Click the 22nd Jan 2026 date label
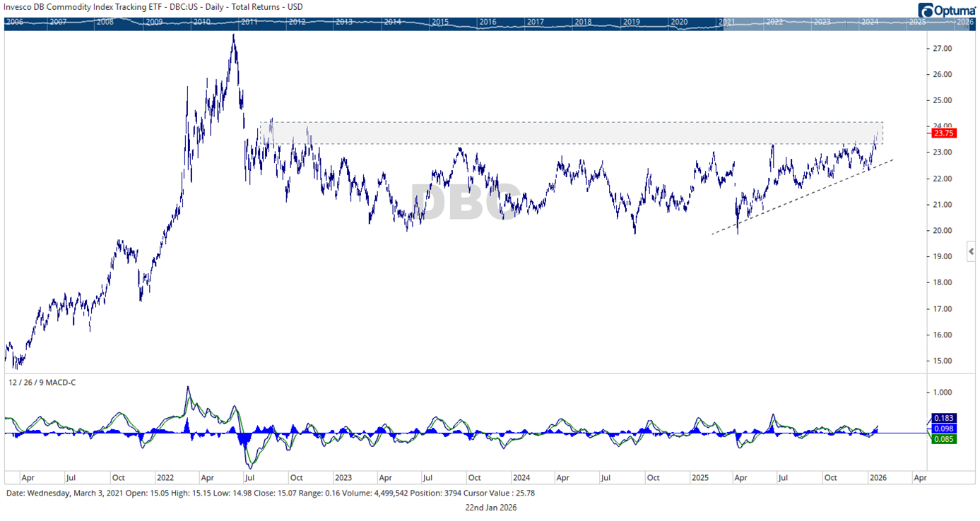980x521 pixels. pyautogui.click(x=490, y=508)
